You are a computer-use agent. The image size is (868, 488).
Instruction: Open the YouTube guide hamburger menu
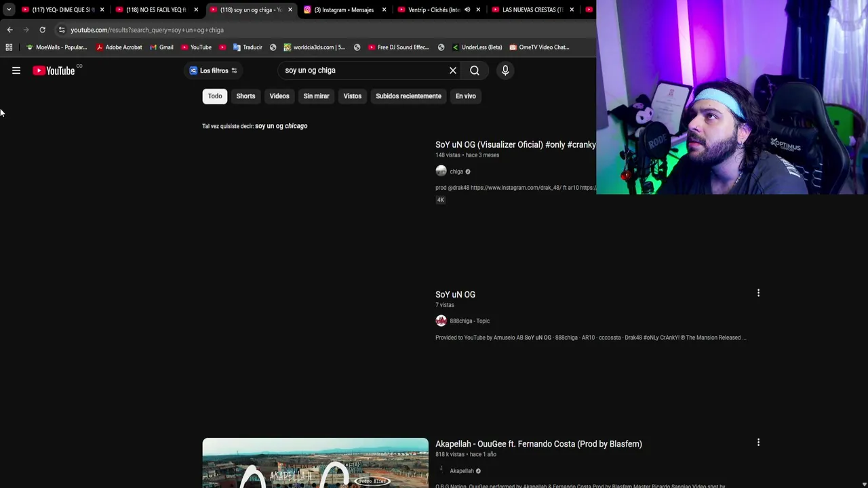(x=16, y=70)
